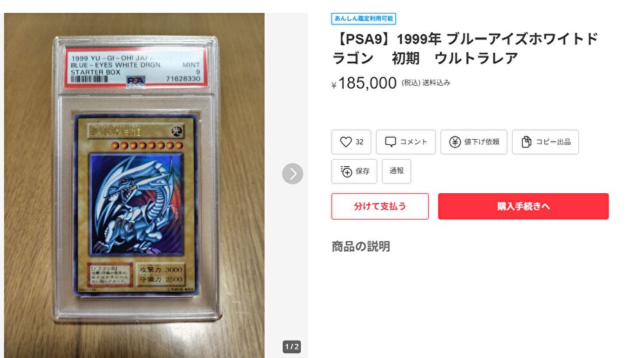Click the yen price-reduction request icon
Viewport: 644px width, 358px height.
click(x=455, y=142)
